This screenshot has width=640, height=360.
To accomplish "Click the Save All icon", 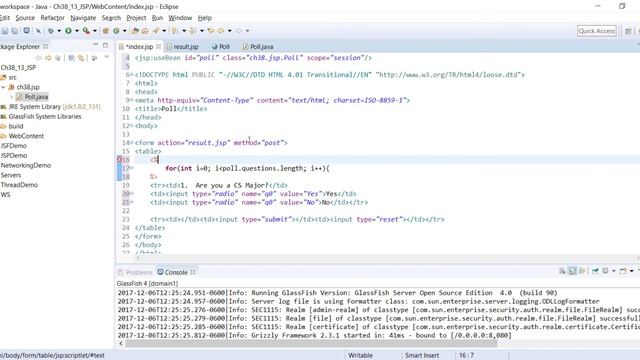I will pyautogui.click(x=15, y=31).
